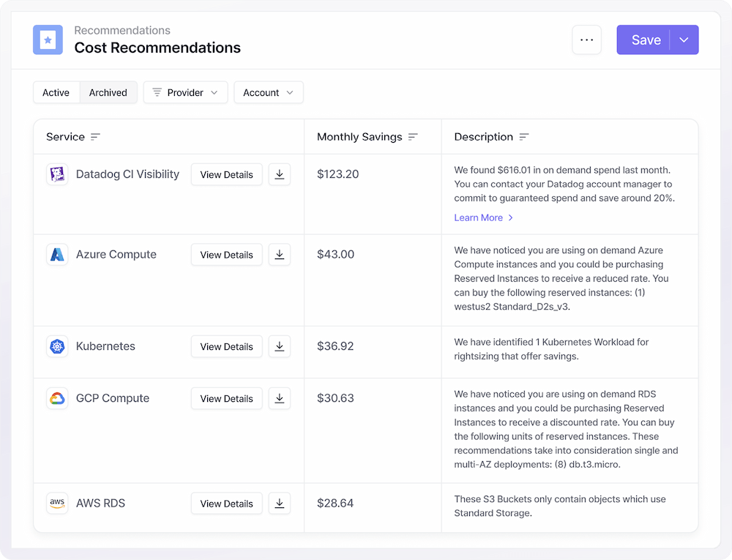Image resolution: width=732 pixels, height=560 pixels.
Task: Download the Azure Compute recommendation
Action: click(x=279, y=255)
